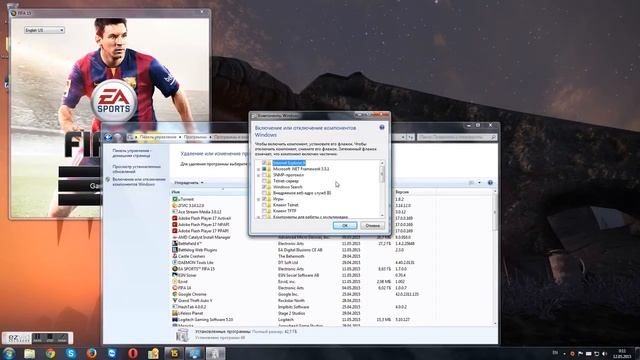Screen dimensions: 640x360
Task: Click the Battlefield 4 program icon
Action: click(175, 243)
